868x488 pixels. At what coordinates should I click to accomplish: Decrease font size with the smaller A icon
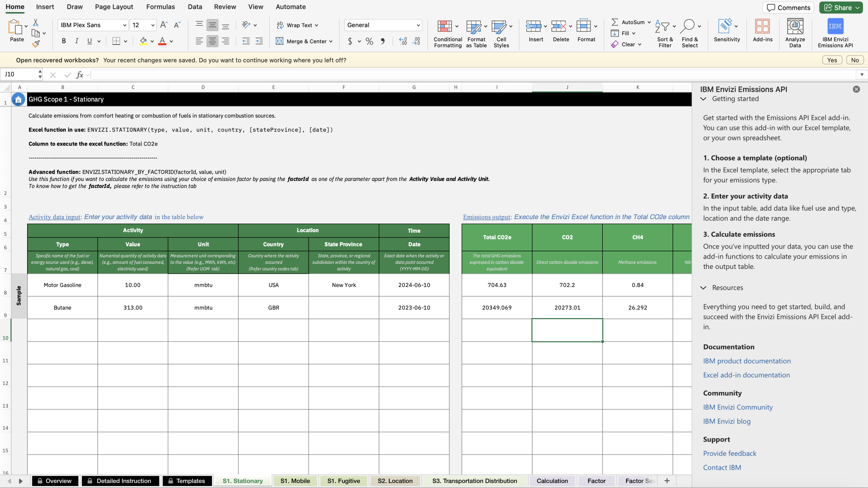tap(177, 25)
